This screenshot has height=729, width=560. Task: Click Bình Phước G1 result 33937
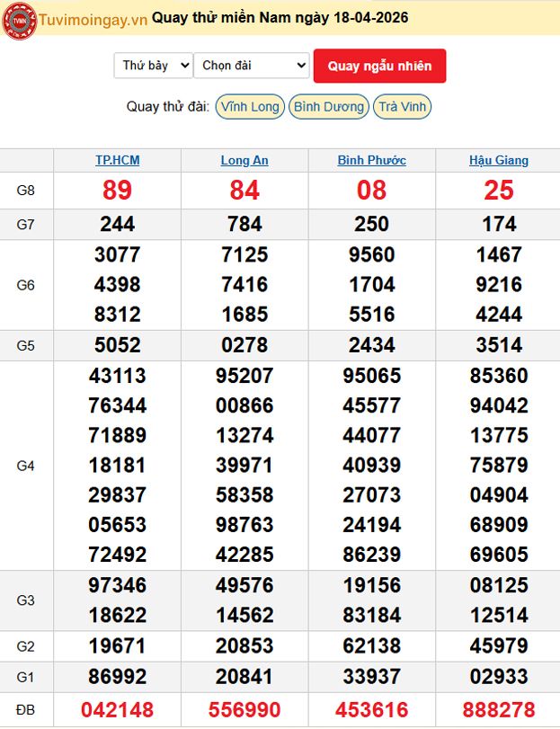coord(371,676)
